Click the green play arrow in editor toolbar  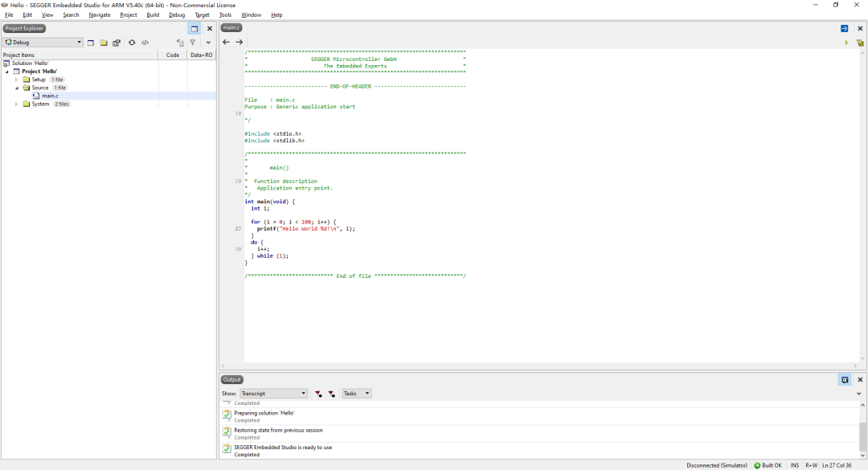pyautogui.click(x=846, y=43)
